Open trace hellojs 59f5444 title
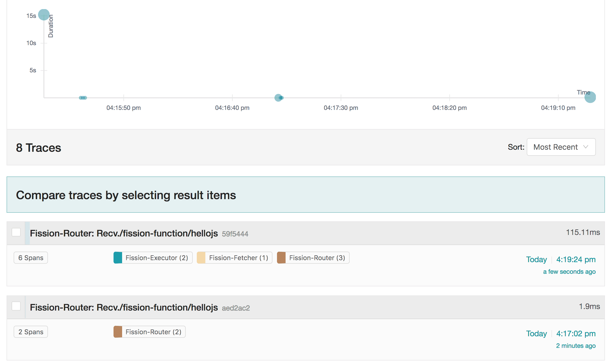611x364 pixels. [x=124, y=233]
